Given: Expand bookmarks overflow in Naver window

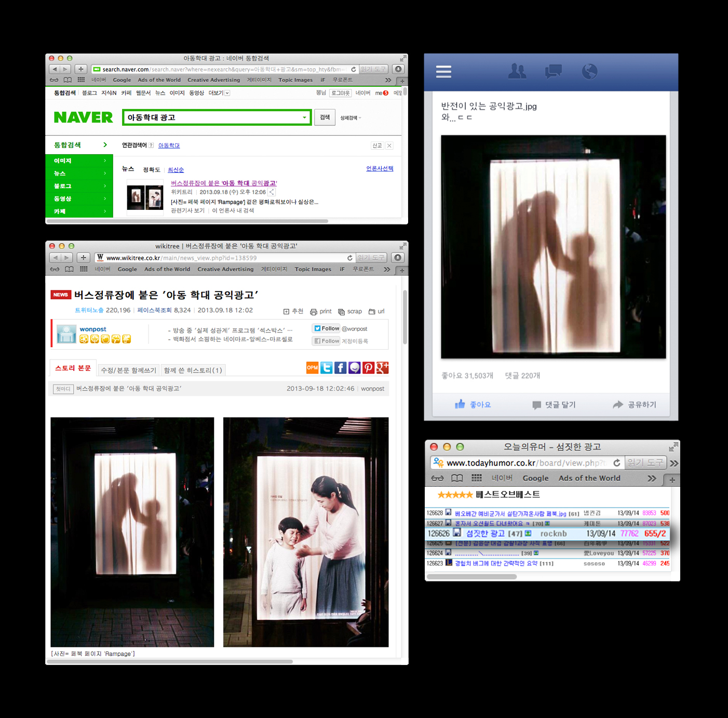Looking at the screenshot, I should click(x=388, y=80).
